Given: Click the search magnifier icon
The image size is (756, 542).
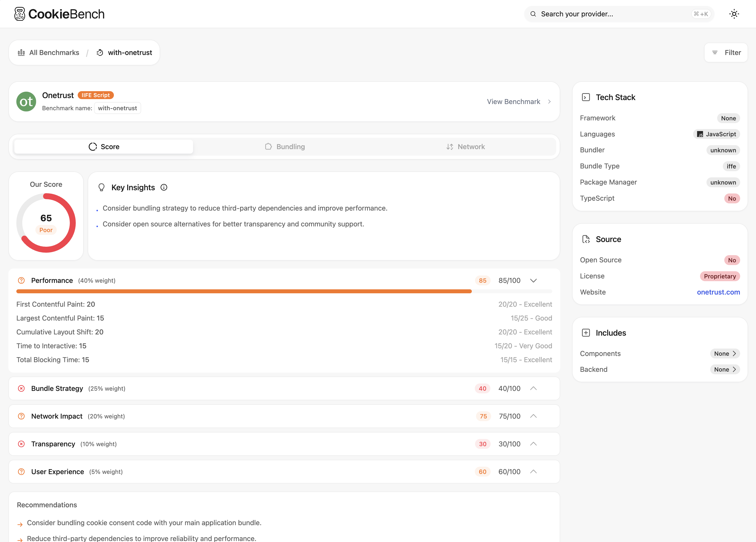Looking at the screenshot, I should (533, 14).
